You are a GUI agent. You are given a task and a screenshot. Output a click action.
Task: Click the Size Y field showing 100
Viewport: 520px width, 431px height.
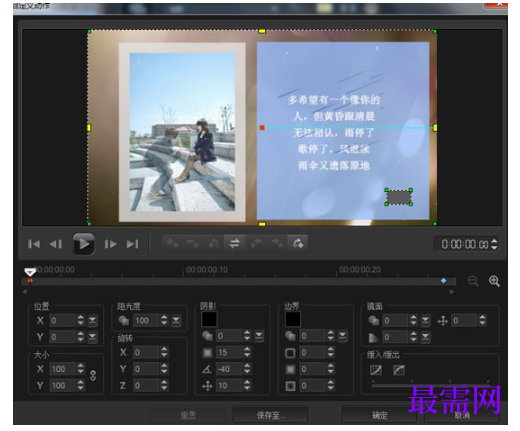coord(62,385)
